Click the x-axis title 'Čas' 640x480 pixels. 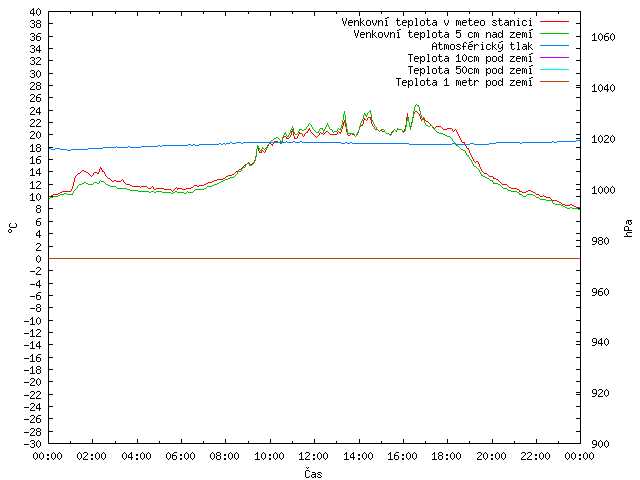coord(313,473)
